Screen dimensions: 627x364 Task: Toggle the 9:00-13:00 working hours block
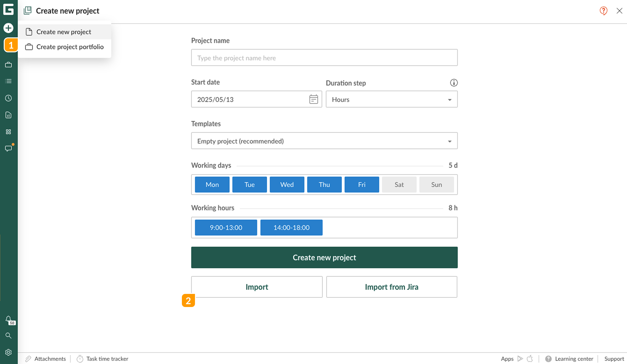pos(226,227)
